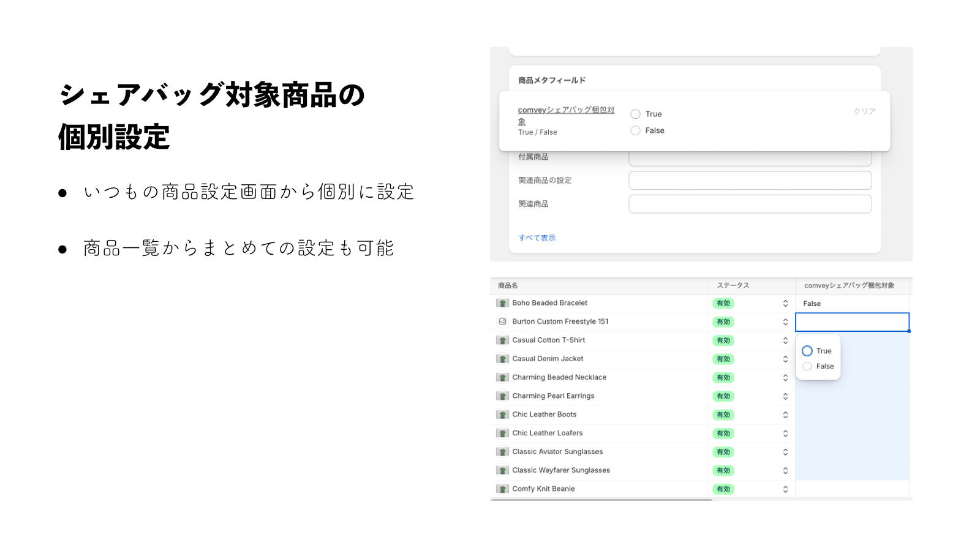Open Charming Pearl Earrings thumbnail icon
Viewport: 980px width, 551px height.
[502, 396]
